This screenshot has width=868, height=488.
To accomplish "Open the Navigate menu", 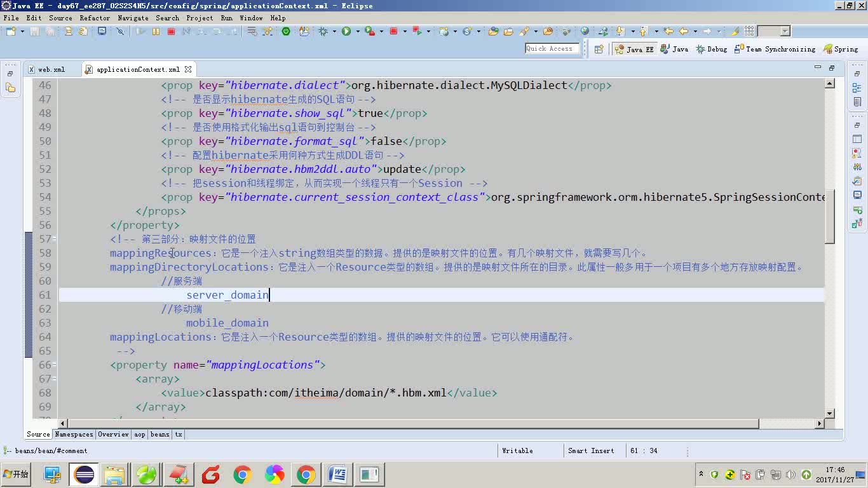I will [x=133, y=18].
